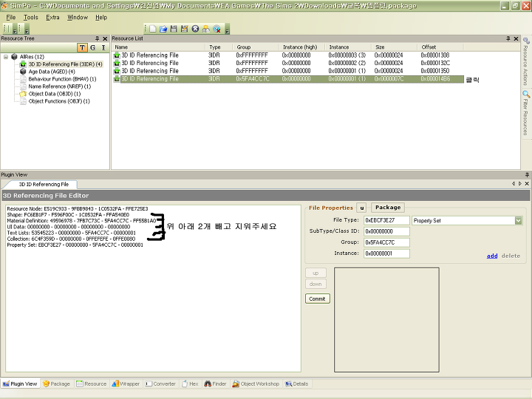
Task: Switch to the Hex tab
Action: pos(190,384)
